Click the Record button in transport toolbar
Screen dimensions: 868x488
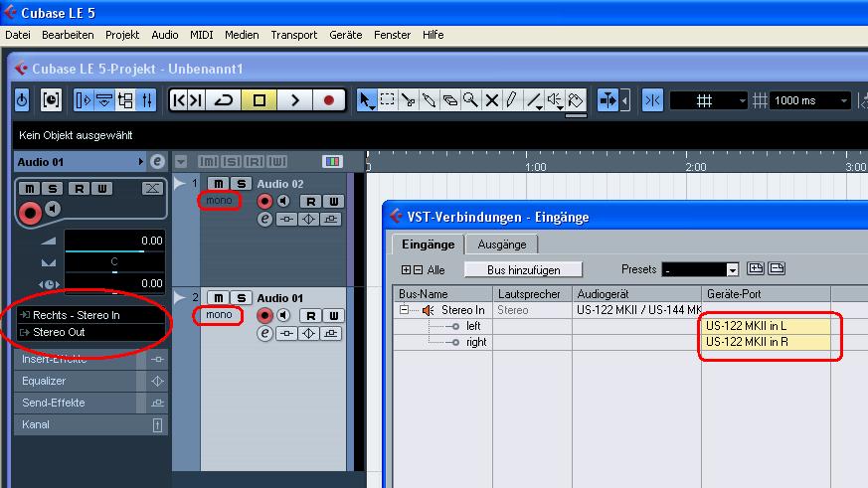pyautogui.click(x=329, y=100)
